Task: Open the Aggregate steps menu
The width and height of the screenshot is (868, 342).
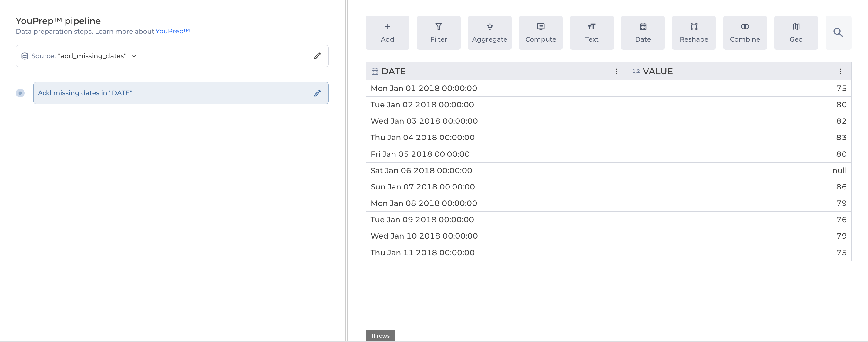Action: [489, 33]
